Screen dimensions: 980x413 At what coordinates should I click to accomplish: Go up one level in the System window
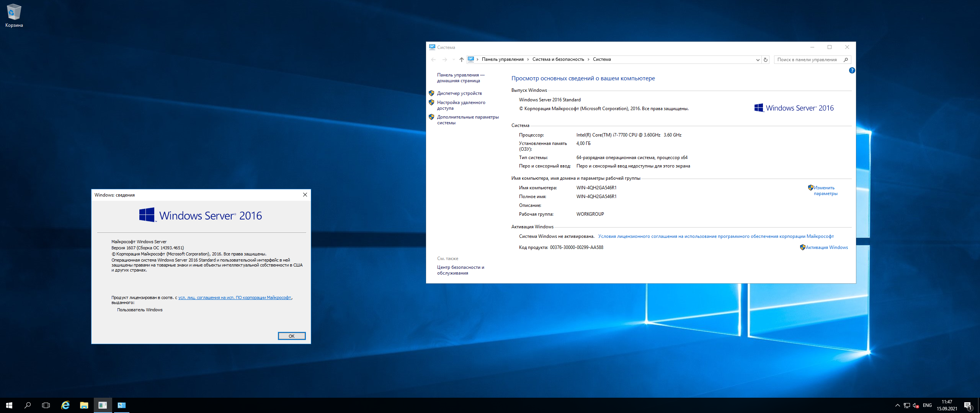point(462,60)
